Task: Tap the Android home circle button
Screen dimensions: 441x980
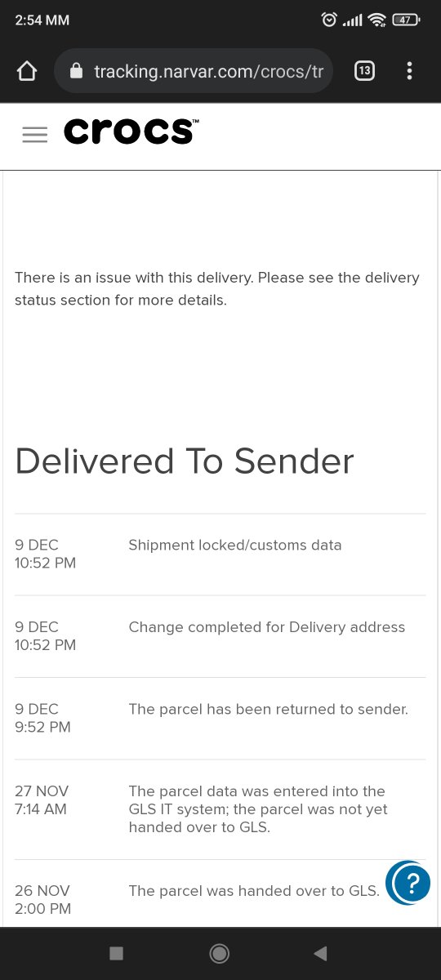Action: pyautogui.click(x=219, y=953)
